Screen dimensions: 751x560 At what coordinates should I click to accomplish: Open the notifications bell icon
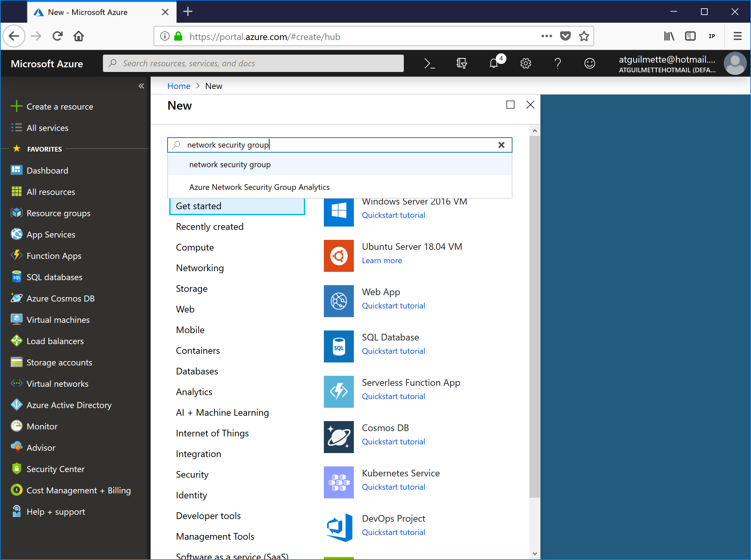[494, 63]
